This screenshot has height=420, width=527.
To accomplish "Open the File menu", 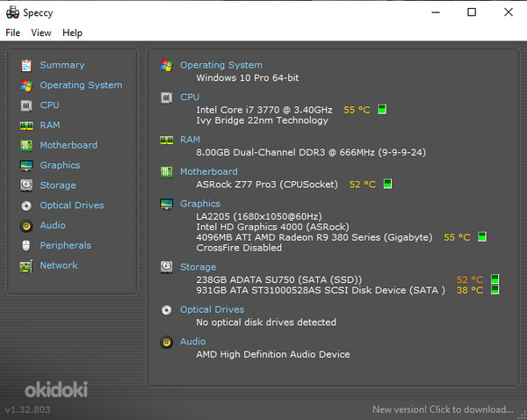I will point(13,33).
